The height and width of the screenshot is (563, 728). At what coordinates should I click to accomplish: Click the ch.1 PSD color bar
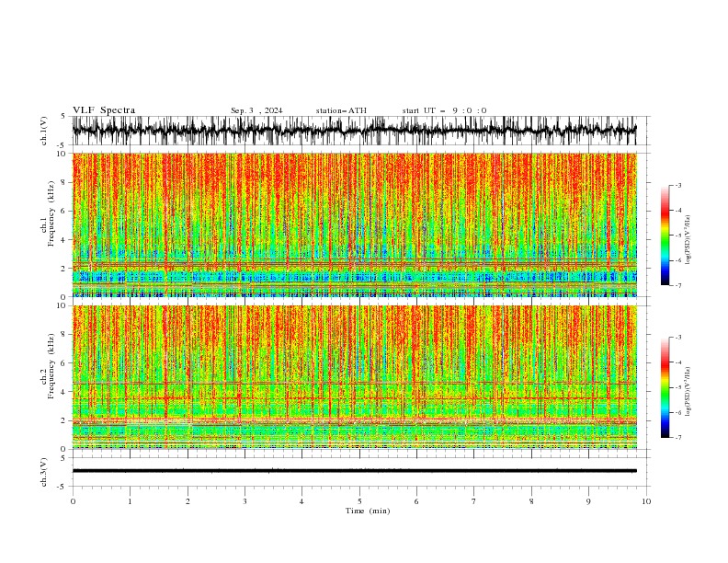click(x=665, y=235)
